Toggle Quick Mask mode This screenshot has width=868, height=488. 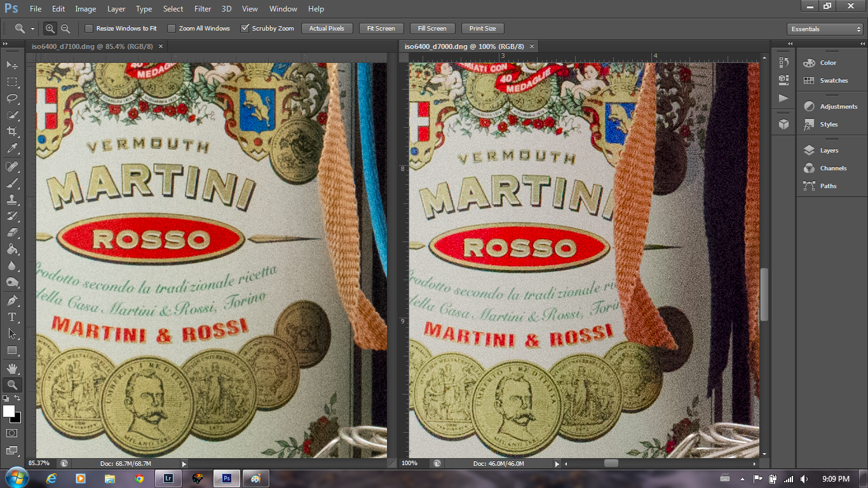[12, 433]
